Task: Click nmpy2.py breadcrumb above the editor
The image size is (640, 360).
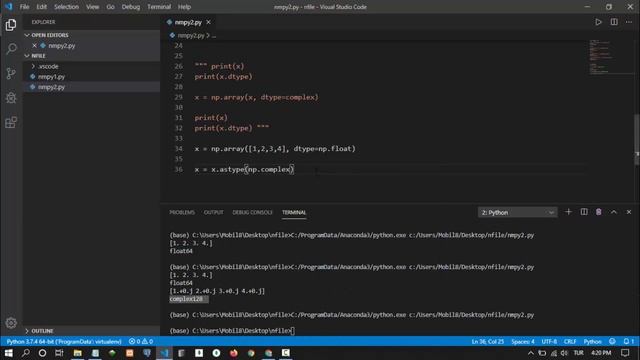Action: [x=191, y=36]
